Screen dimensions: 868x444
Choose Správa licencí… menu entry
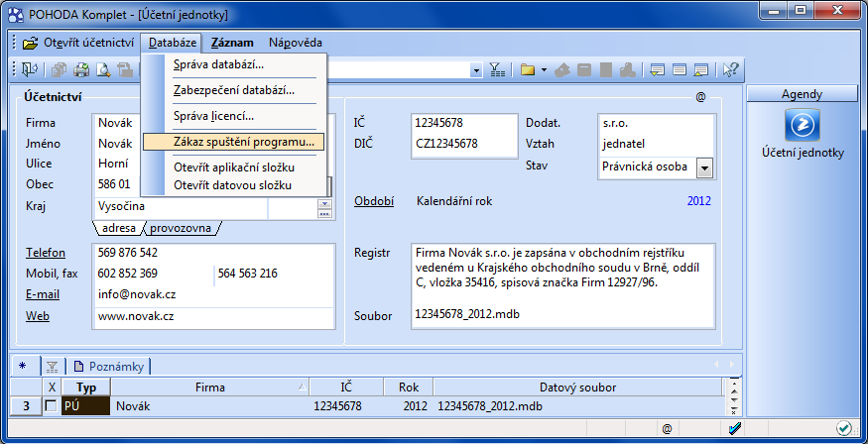(233, 116)
